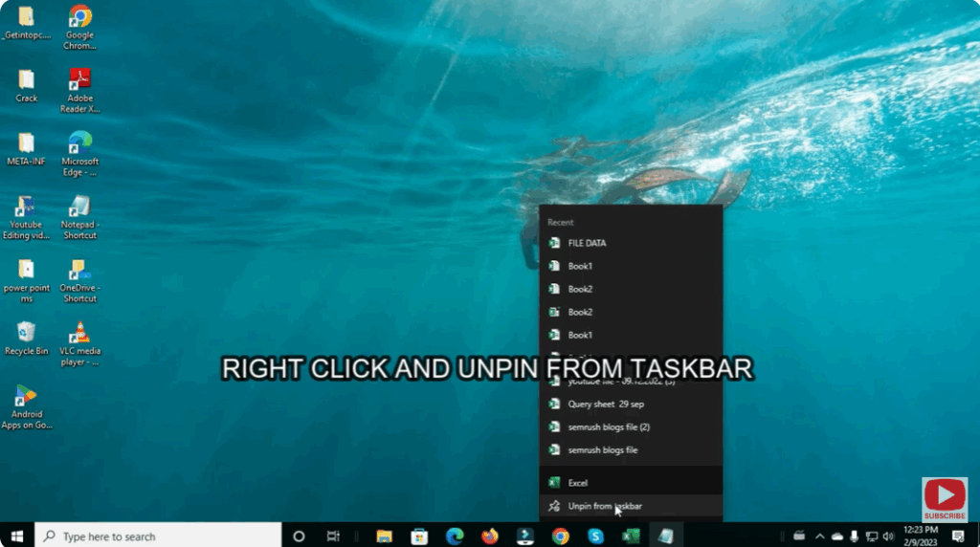Screen dimensions: 980x547
Task: Select the META-INF folder icon
Action: [x=26, y=148]
